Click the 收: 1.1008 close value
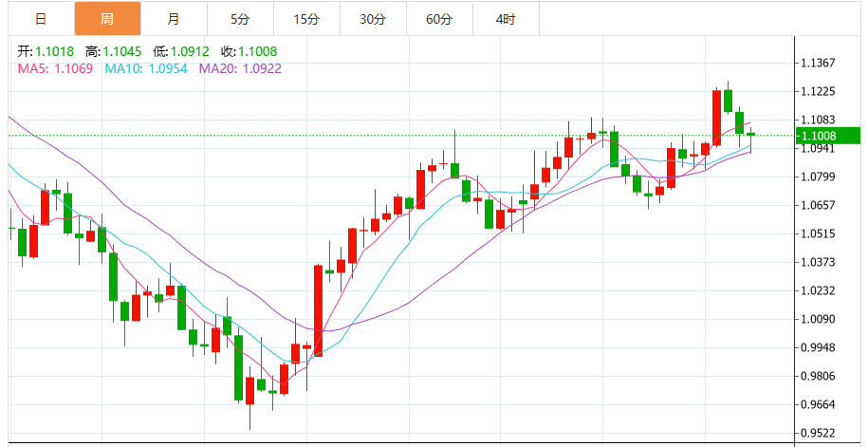Screen dimensions: 868x447 (249, 52)
